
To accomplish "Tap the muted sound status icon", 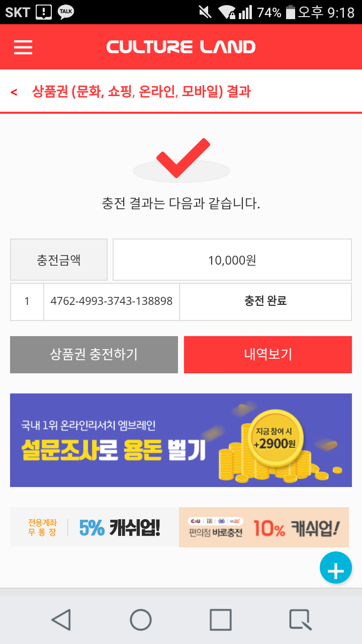I will click(205, 12).
